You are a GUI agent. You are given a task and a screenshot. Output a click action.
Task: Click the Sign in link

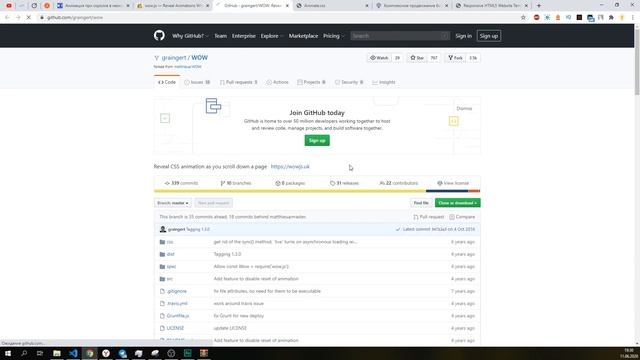click(x=463, y=36)
